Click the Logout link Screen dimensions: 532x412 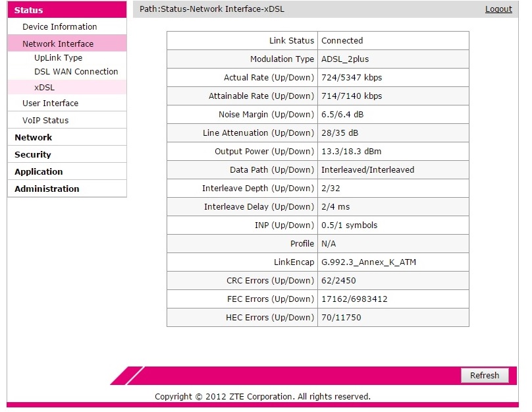point(498,9)
